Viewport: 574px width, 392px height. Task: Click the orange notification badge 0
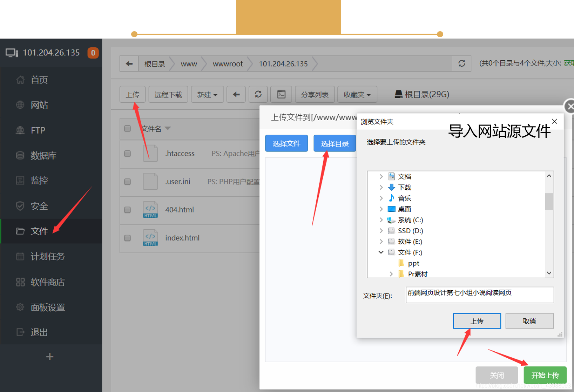93,53
